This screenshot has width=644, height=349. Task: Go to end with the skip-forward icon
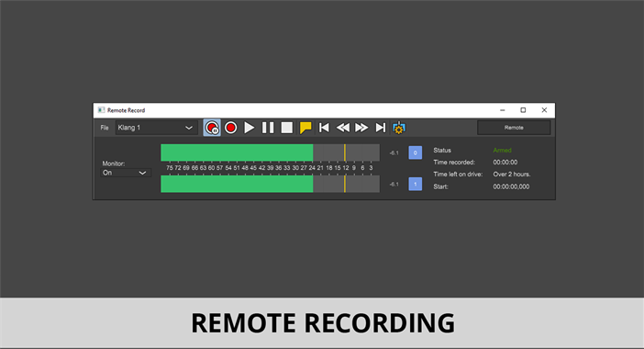click(x=381, y=128)
